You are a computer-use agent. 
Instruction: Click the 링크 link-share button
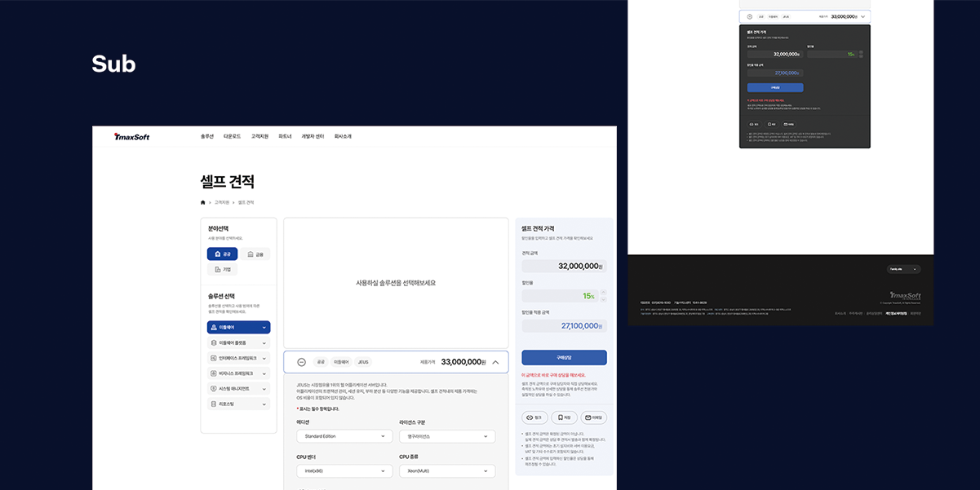coord(534,417)
